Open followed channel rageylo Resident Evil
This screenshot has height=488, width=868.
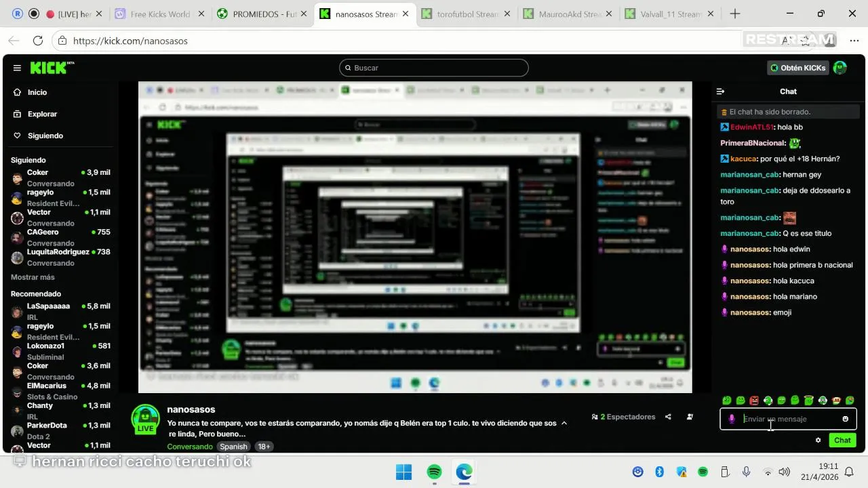[x=61, y=197]
